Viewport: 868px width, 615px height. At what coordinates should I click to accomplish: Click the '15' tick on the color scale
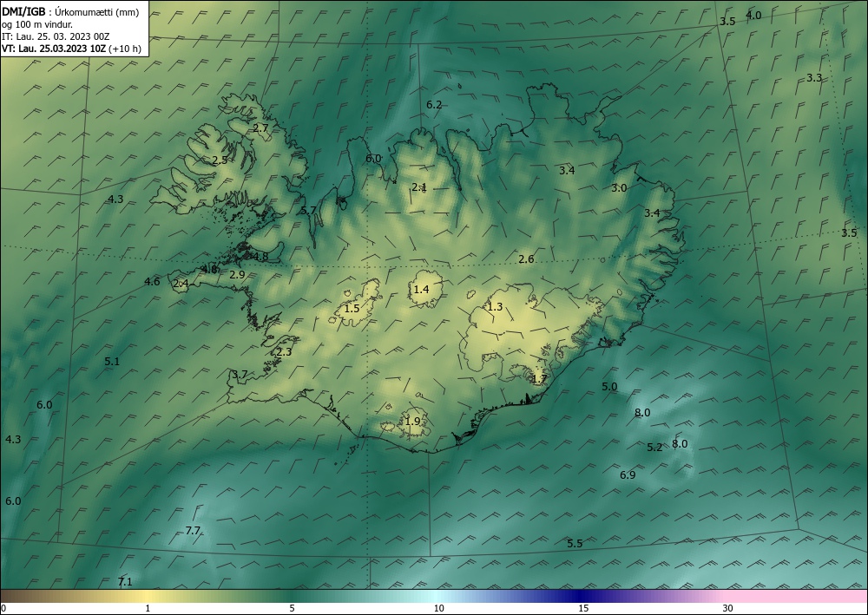point(583,609)
